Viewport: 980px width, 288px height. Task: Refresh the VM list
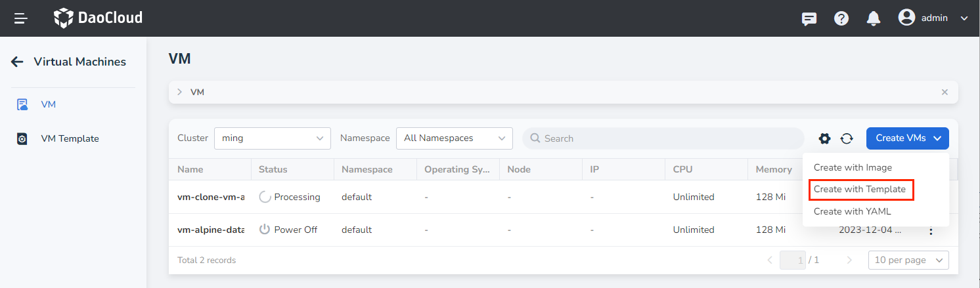(x=847, y=138)
